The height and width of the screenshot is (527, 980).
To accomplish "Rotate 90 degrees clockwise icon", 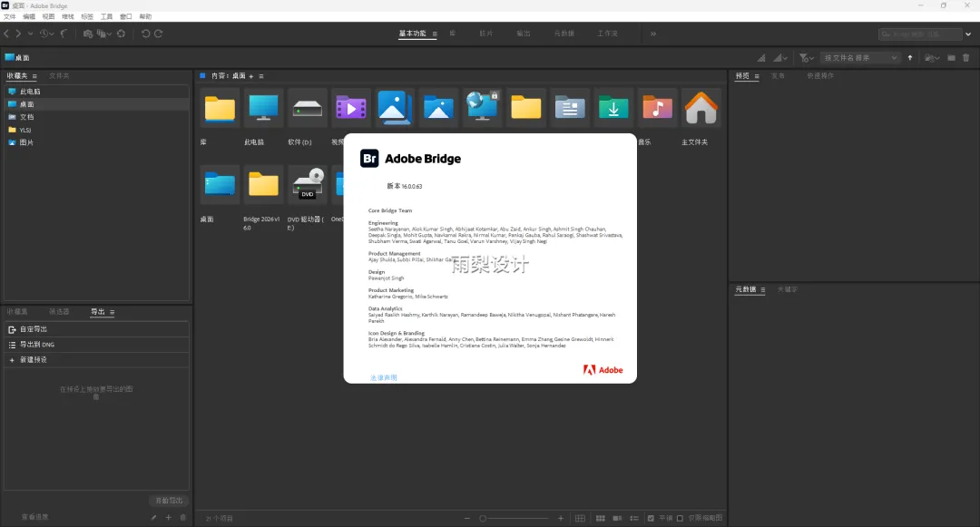I will [x=158, y=34].
